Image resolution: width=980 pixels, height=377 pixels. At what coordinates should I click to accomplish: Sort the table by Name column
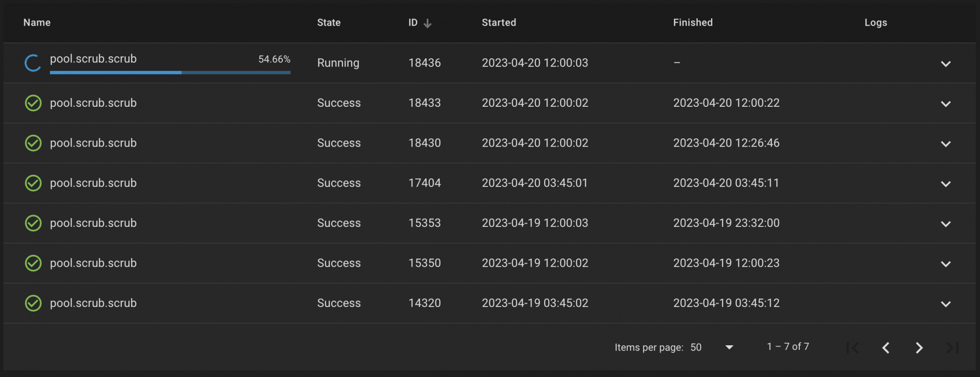click(x=37, y=22)
